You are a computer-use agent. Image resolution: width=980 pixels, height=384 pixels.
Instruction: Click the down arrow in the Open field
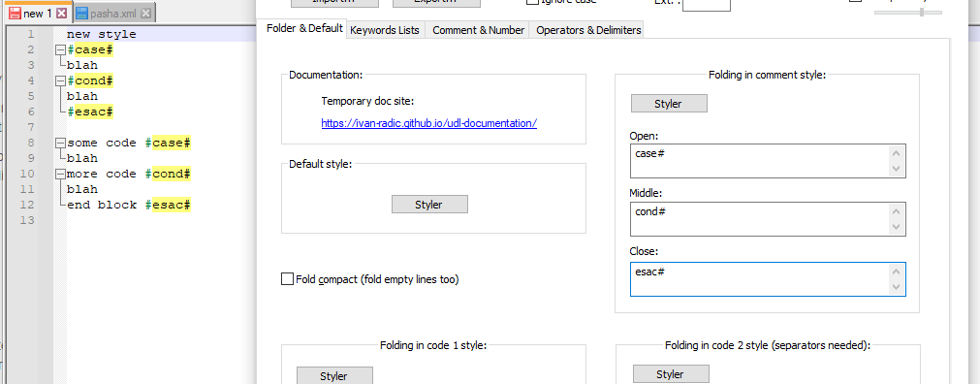[897, 168]
